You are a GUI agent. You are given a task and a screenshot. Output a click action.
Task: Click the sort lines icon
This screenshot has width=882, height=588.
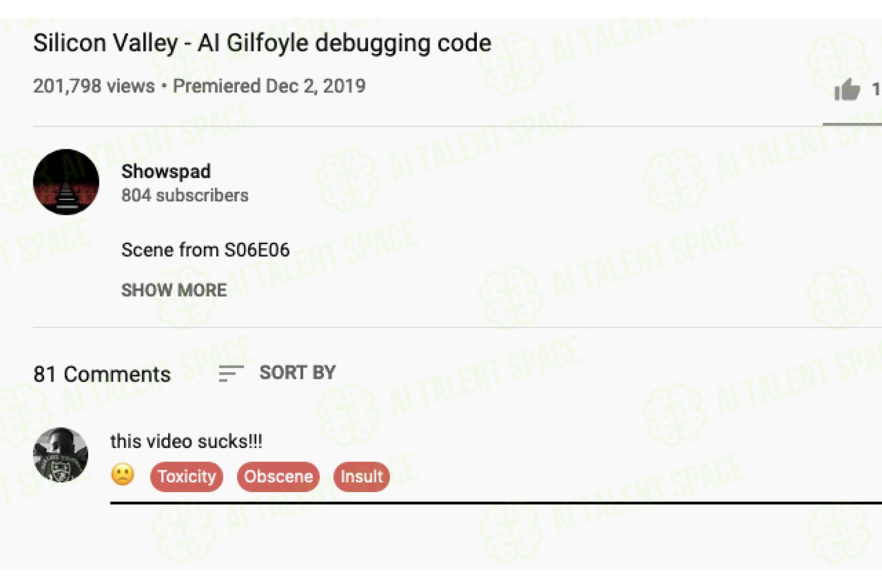click(x=230, y=373)
